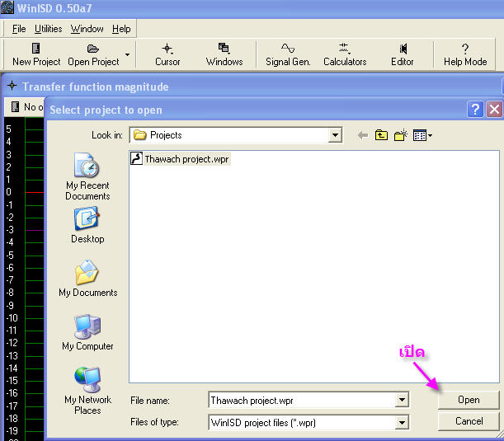Open the driver Editor
This screenshot has height=441, width=504.
point(402,54)
